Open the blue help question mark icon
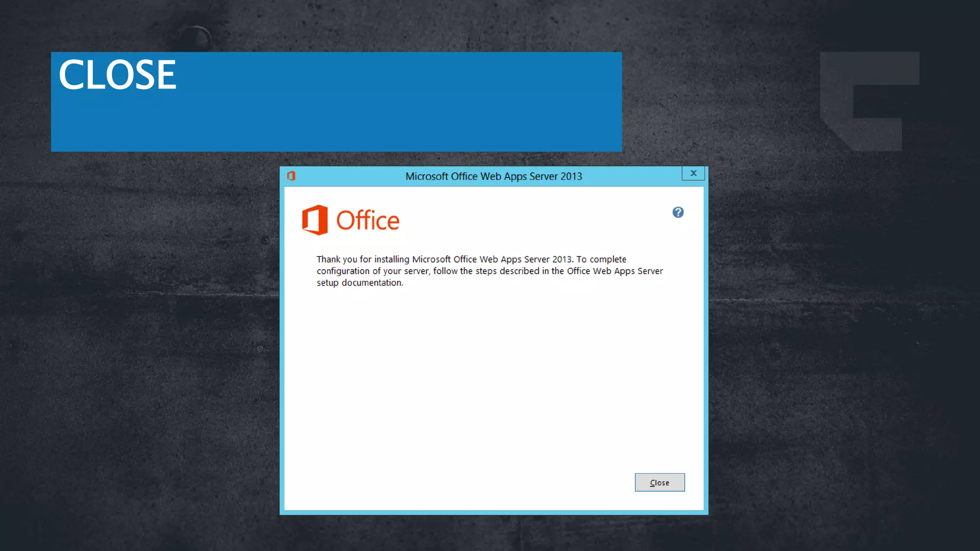980x551 pixels. click(678, 212)
